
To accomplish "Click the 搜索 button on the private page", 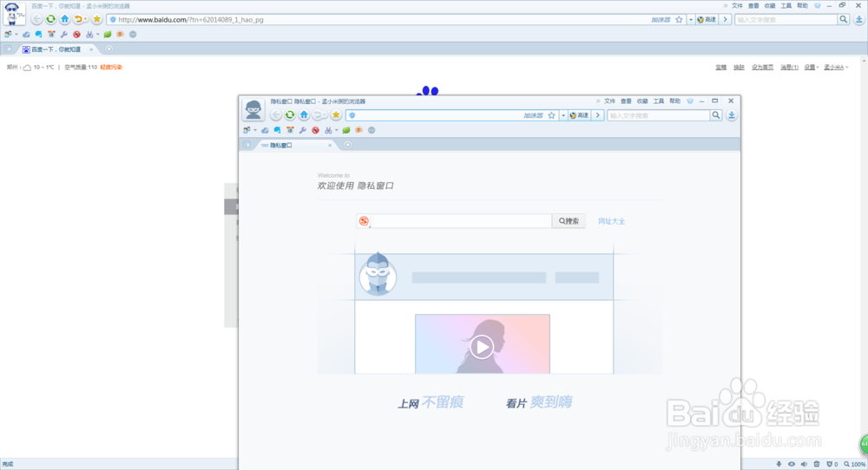I will point(569,221).
